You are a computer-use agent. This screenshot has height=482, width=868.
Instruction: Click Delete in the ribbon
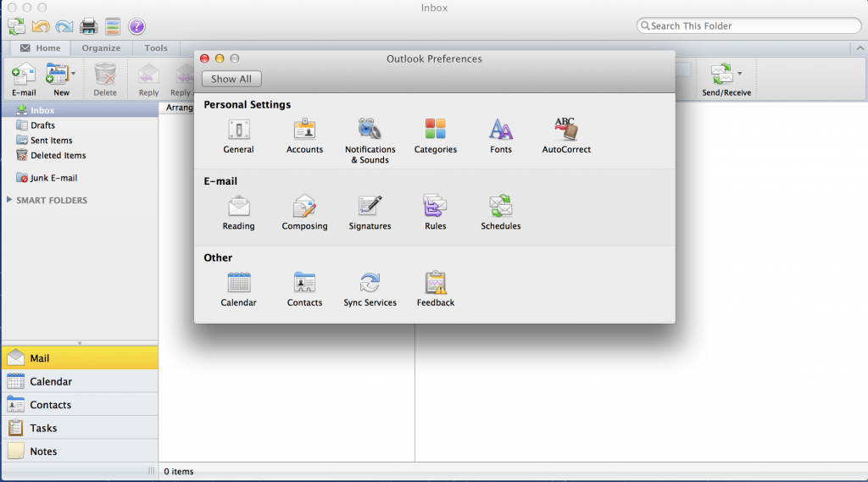pos(105,80)
